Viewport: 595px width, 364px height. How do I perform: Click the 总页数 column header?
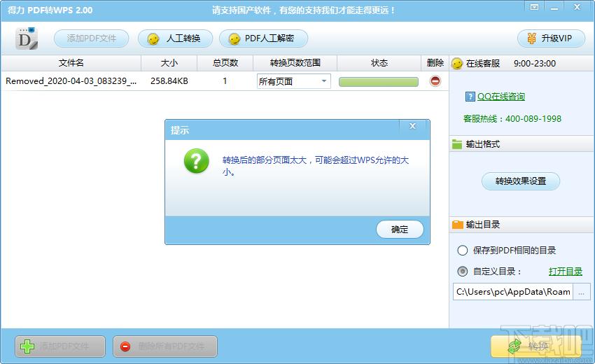point(225,63)
